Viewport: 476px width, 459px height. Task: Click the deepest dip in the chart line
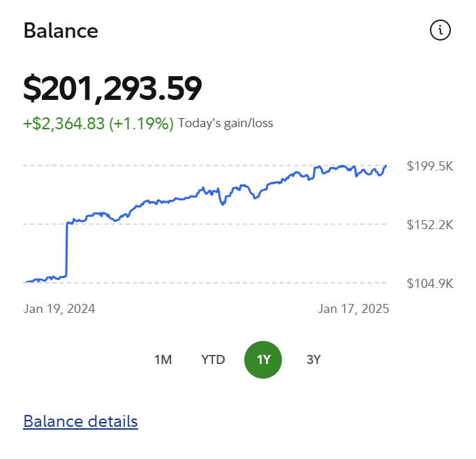[223, 203]
